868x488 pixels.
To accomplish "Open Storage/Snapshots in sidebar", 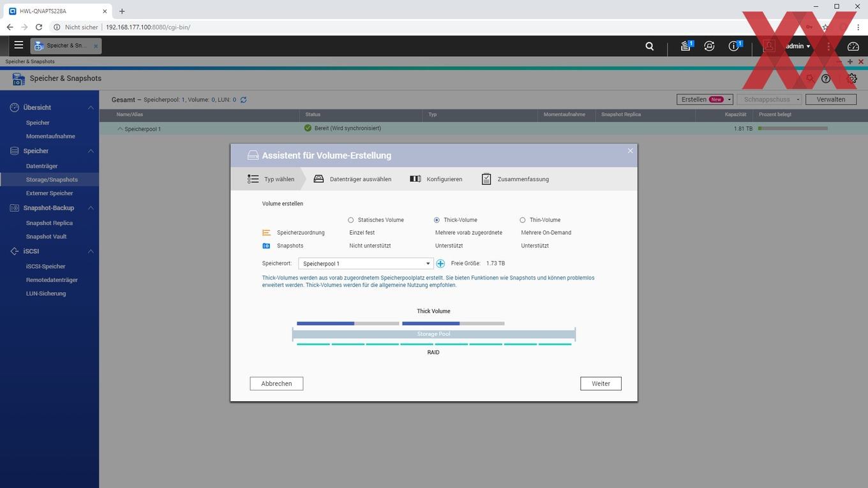I will tap(52, 180).
